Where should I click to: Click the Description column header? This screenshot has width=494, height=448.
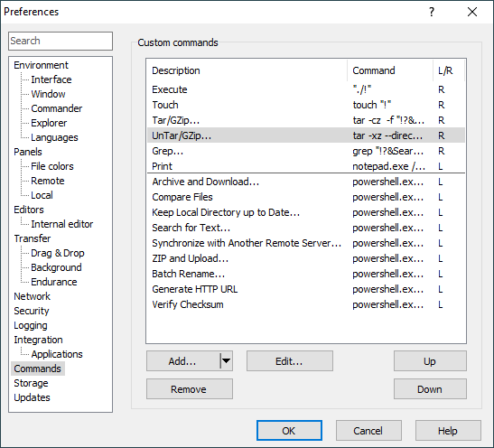pos(247,70)
